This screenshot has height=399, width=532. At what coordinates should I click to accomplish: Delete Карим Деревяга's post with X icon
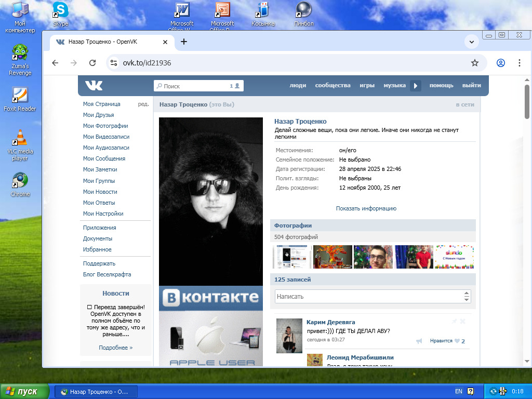pos(463,322)
